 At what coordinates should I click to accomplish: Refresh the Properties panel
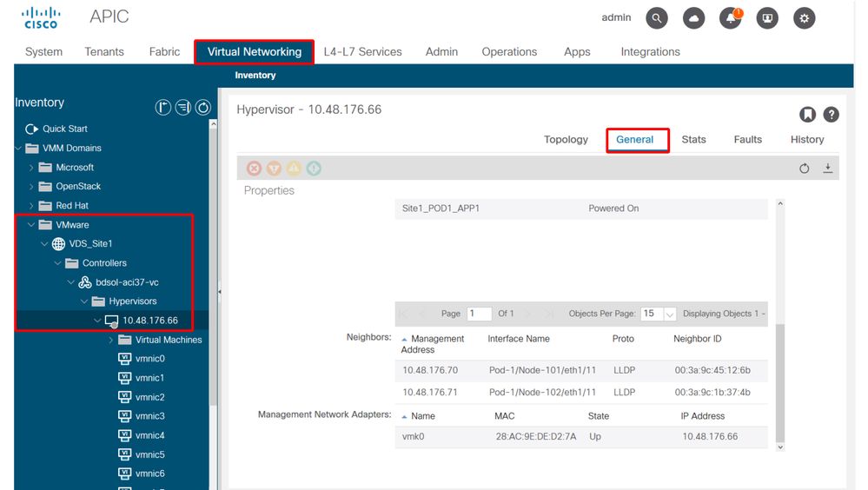805,169
